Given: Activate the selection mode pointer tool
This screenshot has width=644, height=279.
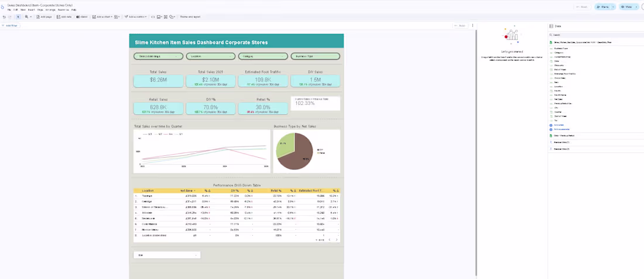Looking at the screenshot, I should click(x=18, y=17).
